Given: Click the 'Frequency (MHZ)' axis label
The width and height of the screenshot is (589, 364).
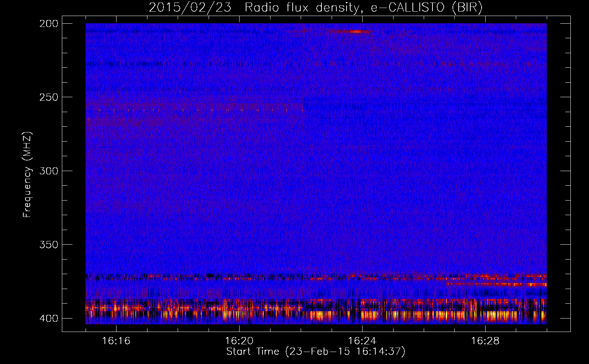Looking at the screenshot, I should [27, 175].
